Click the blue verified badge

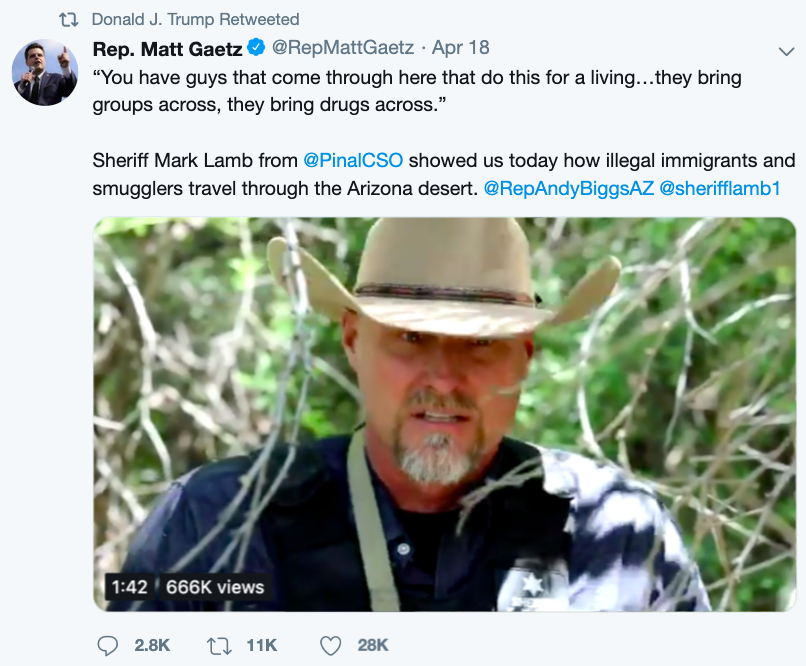[x=257, y=48]
